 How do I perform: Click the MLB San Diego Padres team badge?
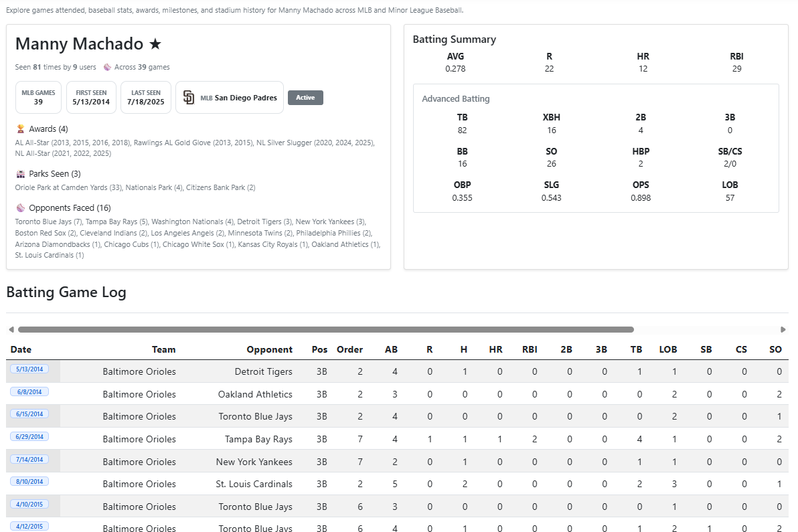click(230, 98)
